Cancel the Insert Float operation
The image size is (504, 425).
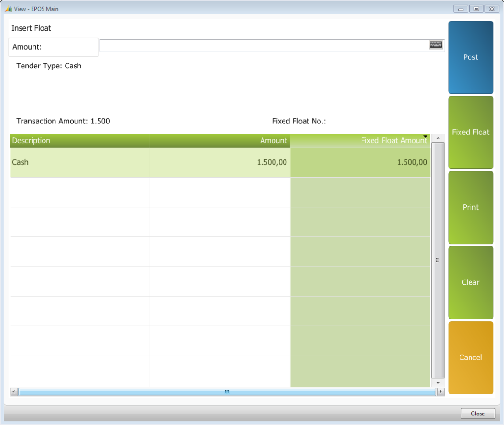[471, 358]
